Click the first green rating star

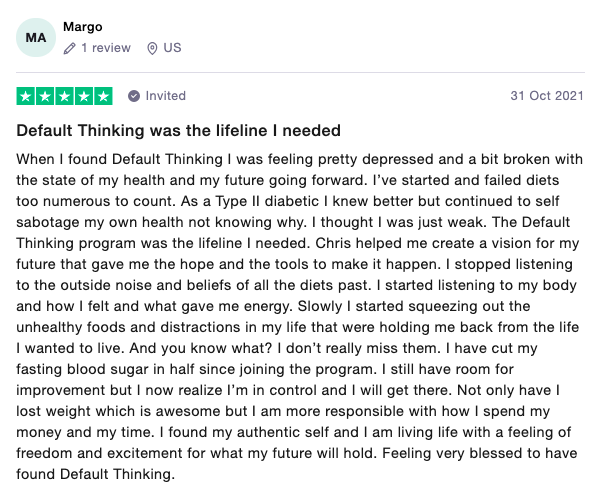tap(26, 96)
